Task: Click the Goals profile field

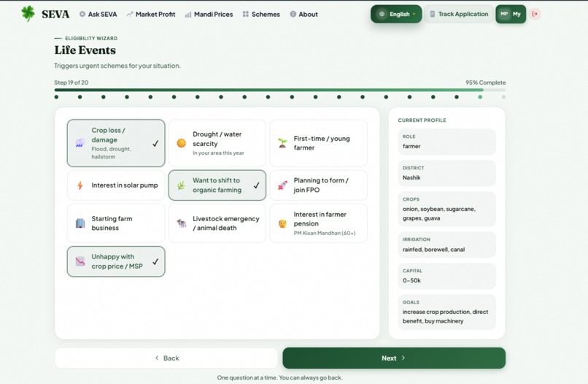Action: tap(446, 312)
